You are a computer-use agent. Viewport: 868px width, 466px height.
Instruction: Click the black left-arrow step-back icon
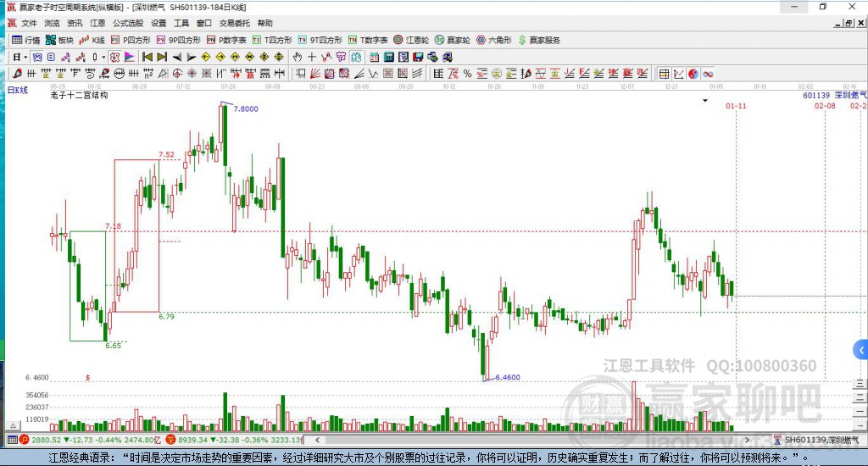tap(177, 57)
